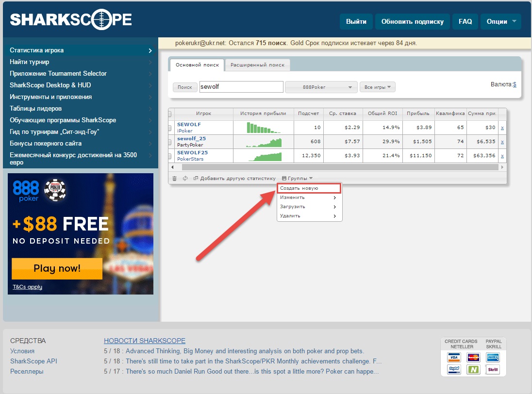Click the Skrill icon
The height and width of the screenshot is (394, 532).
tap(493, 369)
